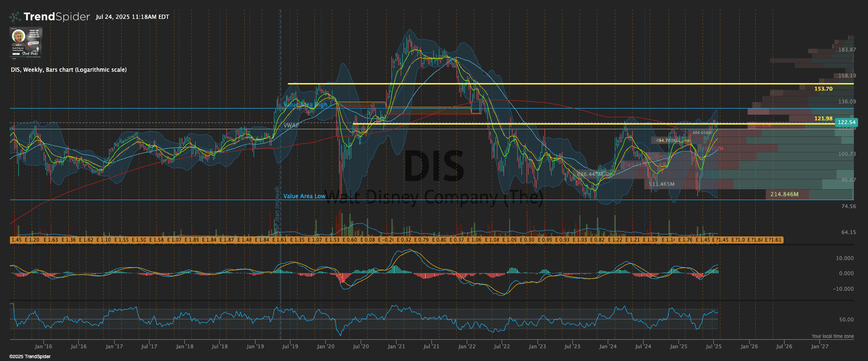Click the 494.703M volume profile label
The height and width of the screenshot is (361, 868).
tap(667, 140)
